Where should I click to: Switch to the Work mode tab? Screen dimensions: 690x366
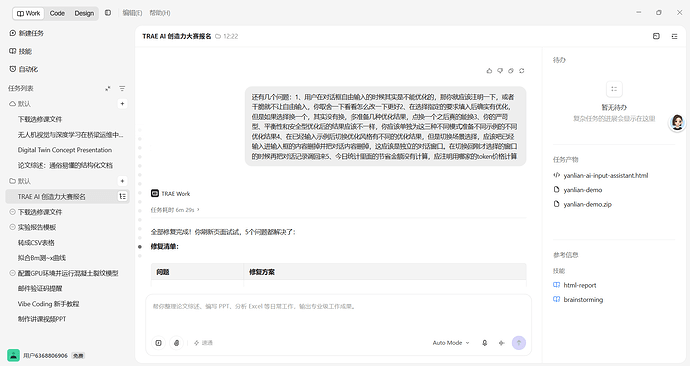[x=29, y=13]
